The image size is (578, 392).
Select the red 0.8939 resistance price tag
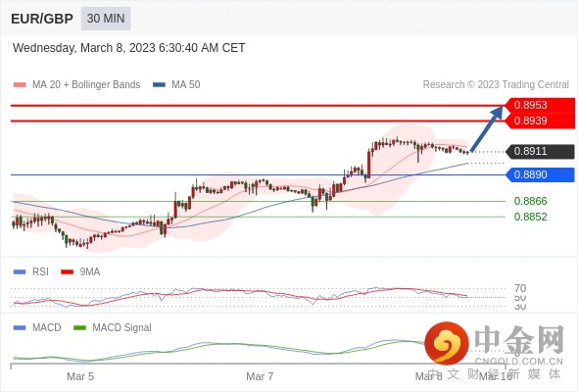tap(540, 121)
